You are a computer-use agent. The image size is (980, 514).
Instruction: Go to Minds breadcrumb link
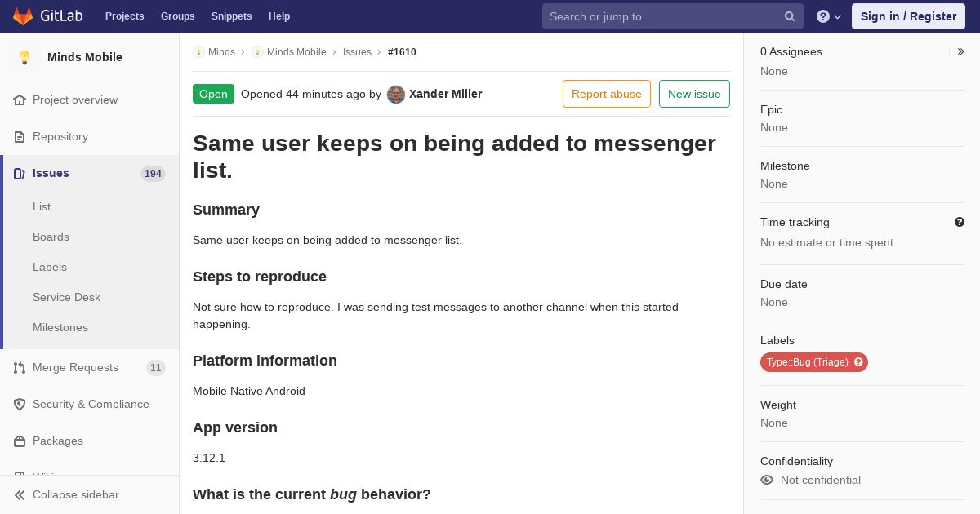click(x=221, y=51)
